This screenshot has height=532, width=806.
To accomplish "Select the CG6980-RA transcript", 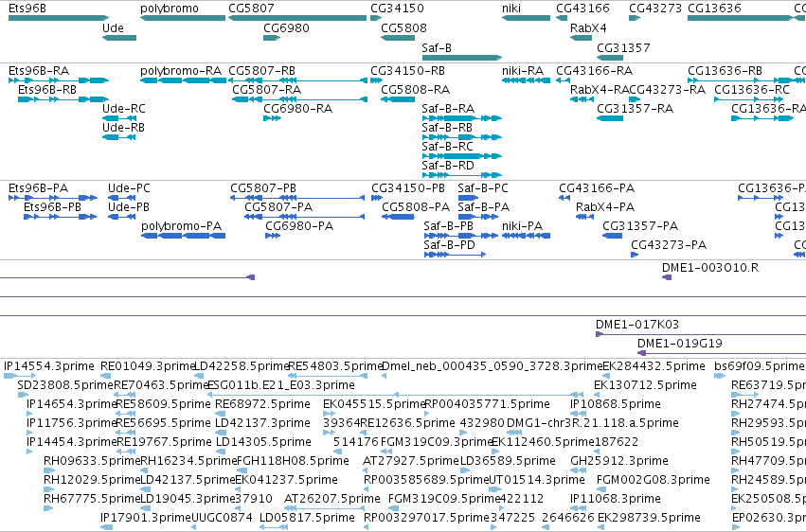I will tap(272, 118).
